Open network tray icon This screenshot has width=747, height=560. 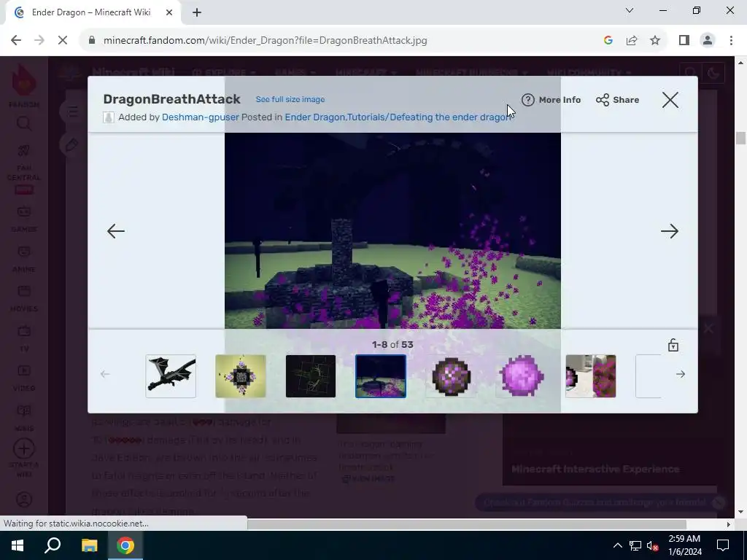pos(635,545)
